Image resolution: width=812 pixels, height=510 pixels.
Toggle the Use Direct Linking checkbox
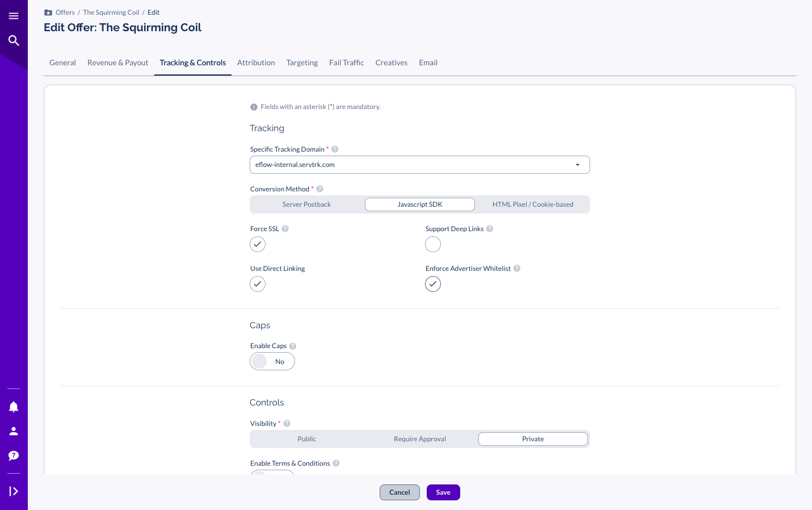258,284
